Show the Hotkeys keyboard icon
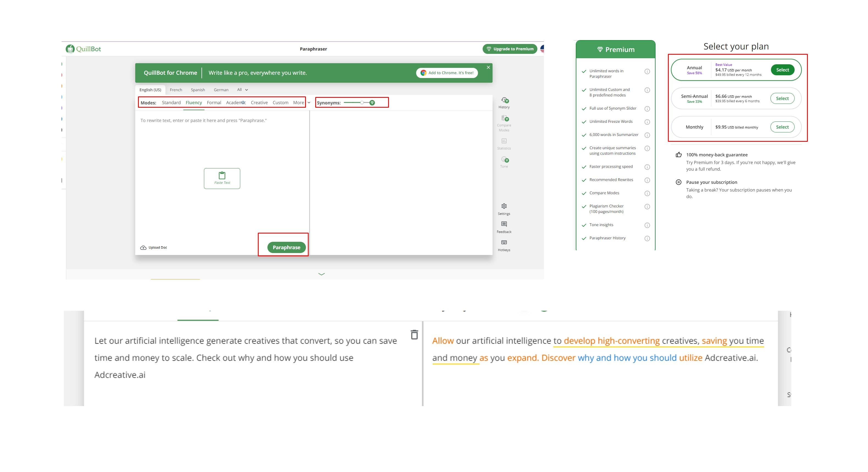The height and width of the screenshot is (472, 868). (x=504, y=242)
